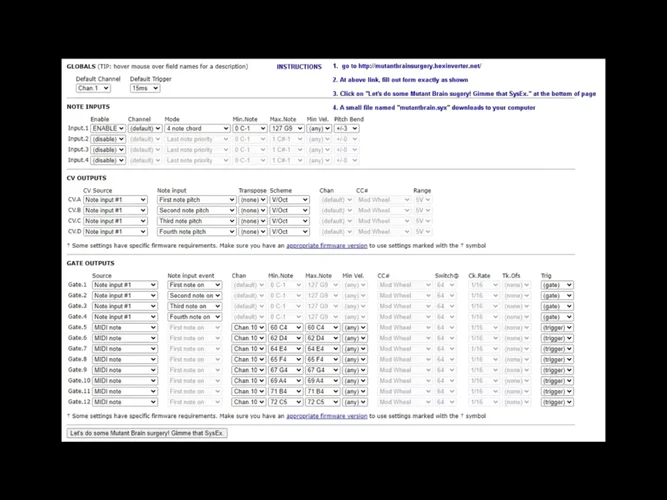Image resolution: width=667 pixels, height=500 pixels.
Task: Click the INSTRUCTIONS heading text
Action: 299,67
